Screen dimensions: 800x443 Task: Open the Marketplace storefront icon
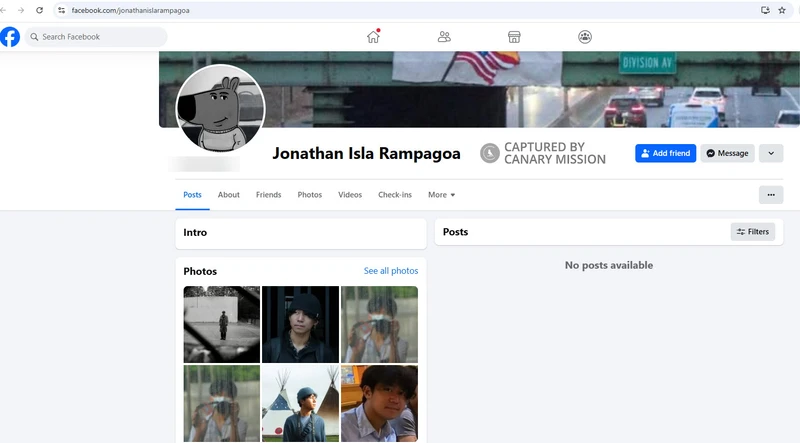pos(514,37)
